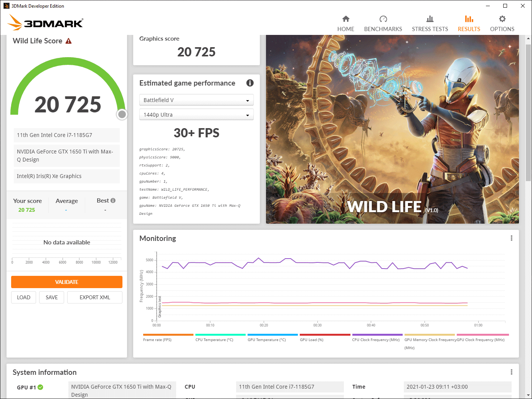Click the scrollbar up arrow
This screenshot has width=532, height=399.
(x=529, y=38)
